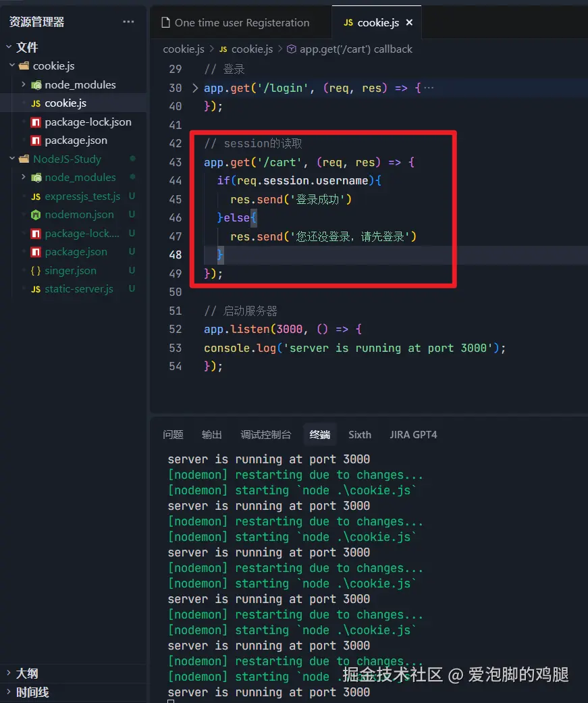The height and width of the screenshot is (703, 588).
Task: Click cookie.js root folder icon
Action: tap(24, 66)
